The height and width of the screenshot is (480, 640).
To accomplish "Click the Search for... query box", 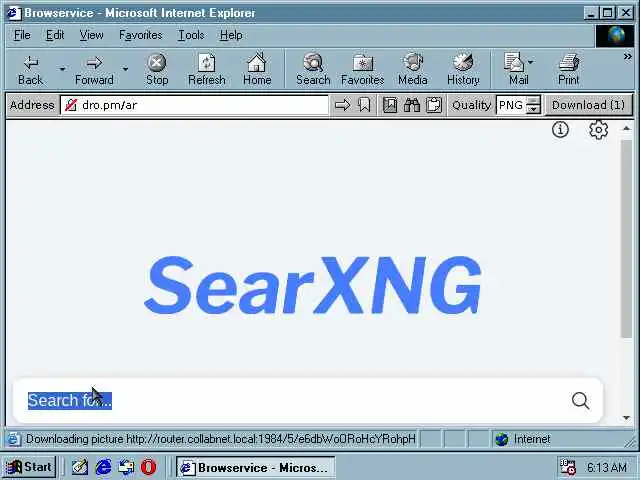I will click(x=294, y=400).
